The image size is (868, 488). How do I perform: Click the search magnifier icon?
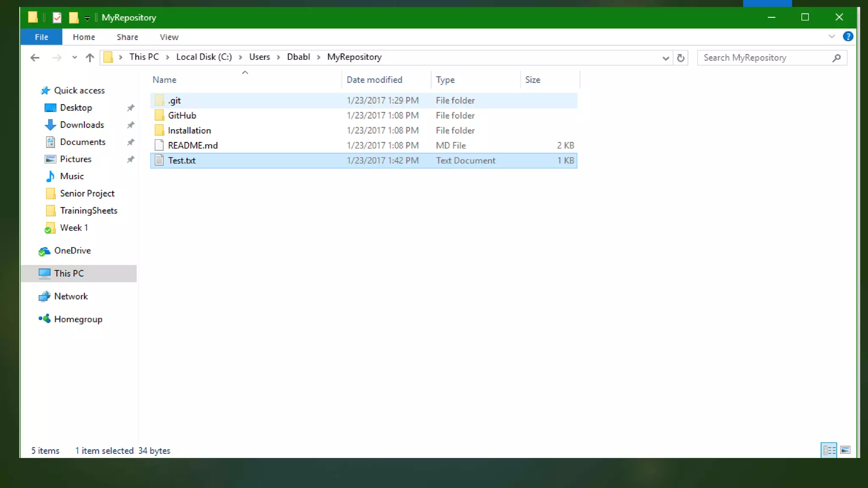tap(836, 58)
